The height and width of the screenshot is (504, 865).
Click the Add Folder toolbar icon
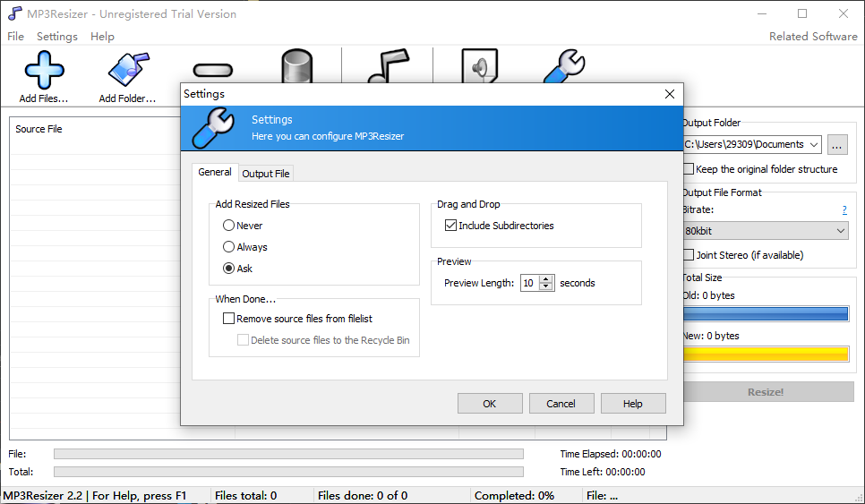(x=128, y=70)
